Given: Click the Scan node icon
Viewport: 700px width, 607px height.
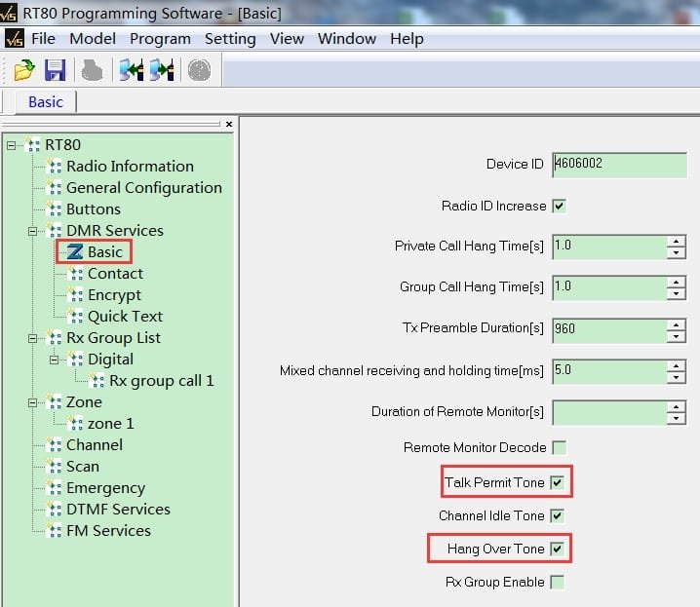Looking at the screenshot, I should [54, 466].
